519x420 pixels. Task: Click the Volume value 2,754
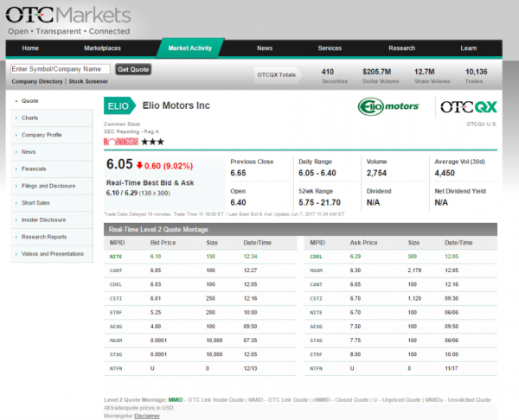click(376, 173)
